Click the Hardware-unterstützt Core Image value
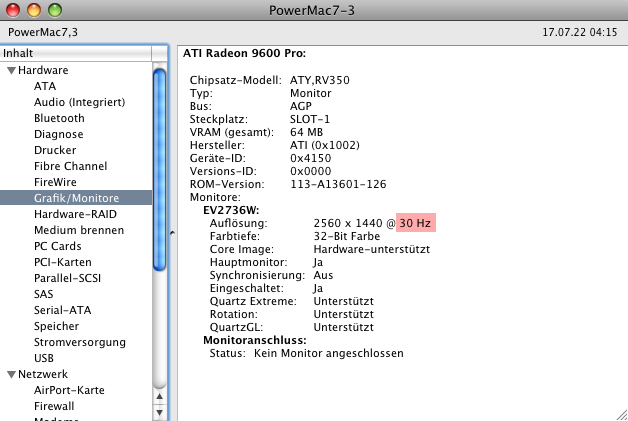 pos(372,249)
